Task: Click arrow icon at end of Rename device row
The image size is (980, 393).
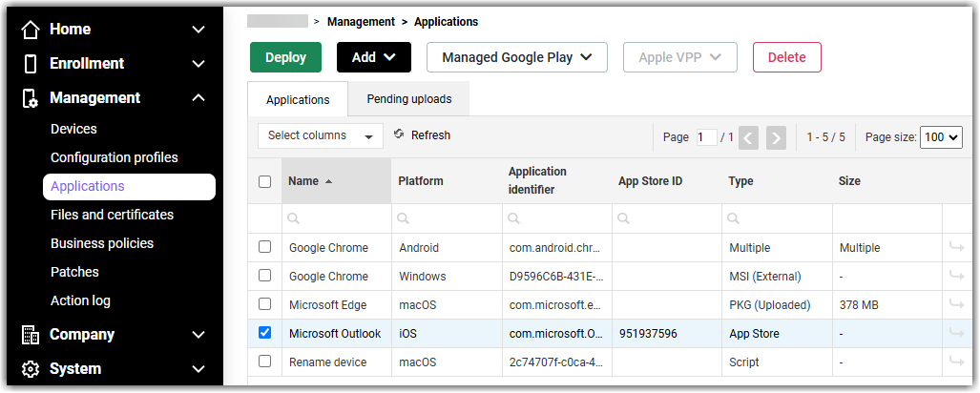Action: click(x=957, y=362)
